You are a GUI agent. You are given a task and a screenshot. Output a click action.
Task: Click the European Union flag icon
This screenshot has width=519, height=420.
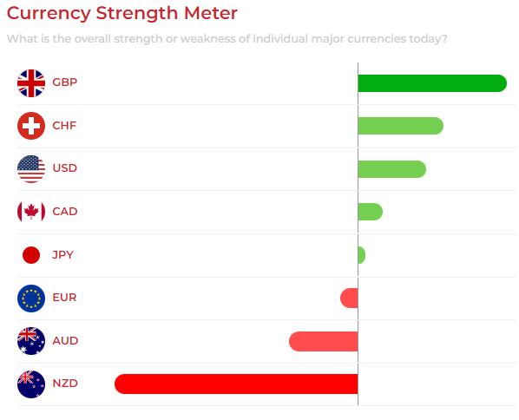(31, 299)
